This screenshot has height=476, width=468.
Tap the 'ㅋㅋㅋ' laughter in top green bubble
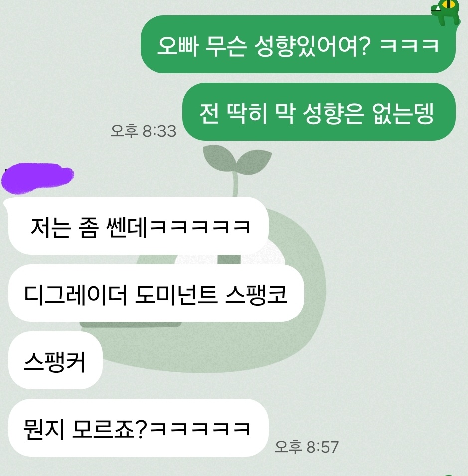tap(409, 45)
